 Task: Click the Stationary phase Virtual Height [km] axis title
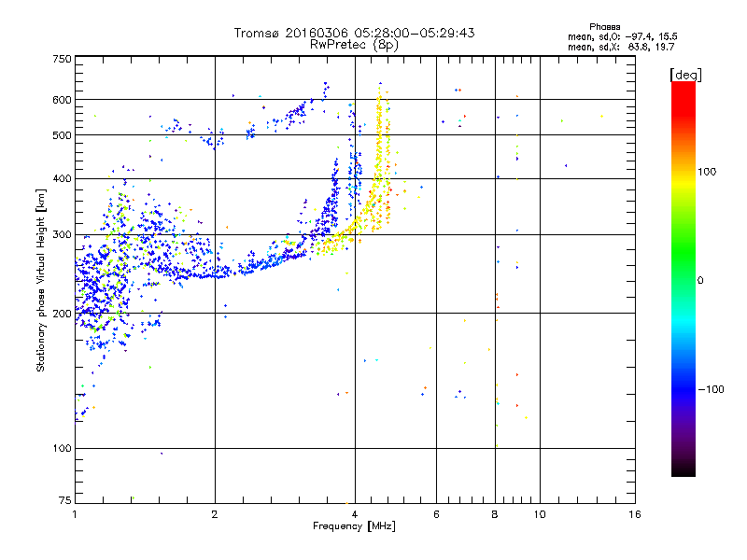(41, 281)
